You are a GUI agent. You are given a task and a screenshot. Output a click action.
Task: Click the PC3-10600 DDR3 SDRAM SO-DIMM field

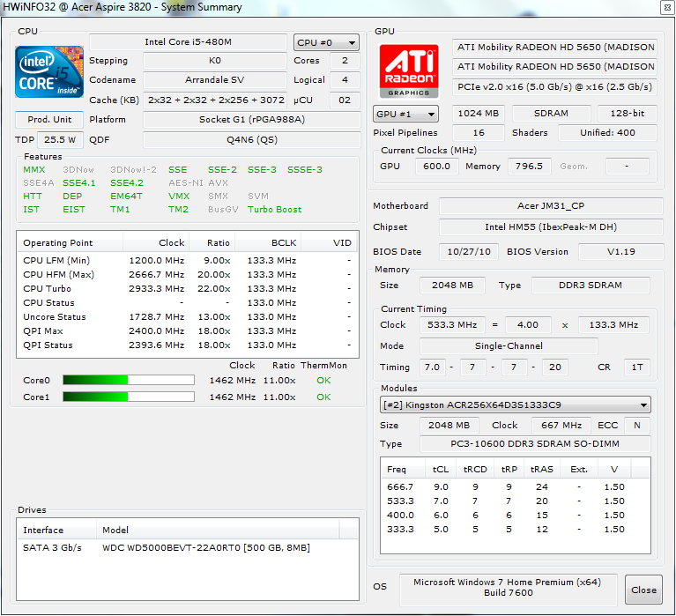click(535, 443)
